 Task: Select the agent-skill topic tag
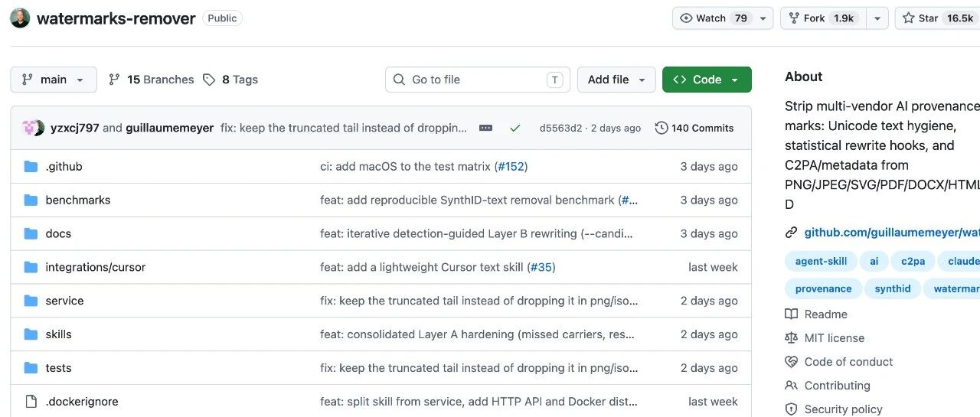[821, 262]
